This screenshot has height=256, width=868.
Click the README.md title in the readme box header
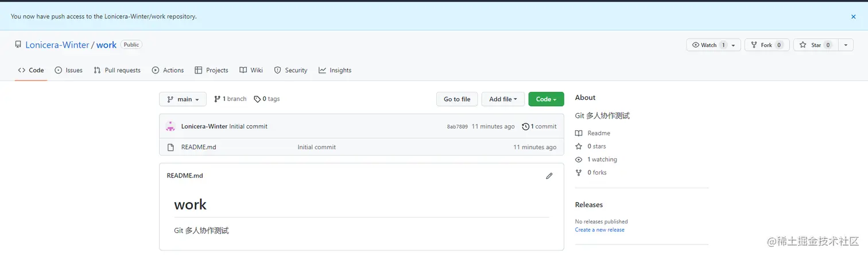coord(185,176)
